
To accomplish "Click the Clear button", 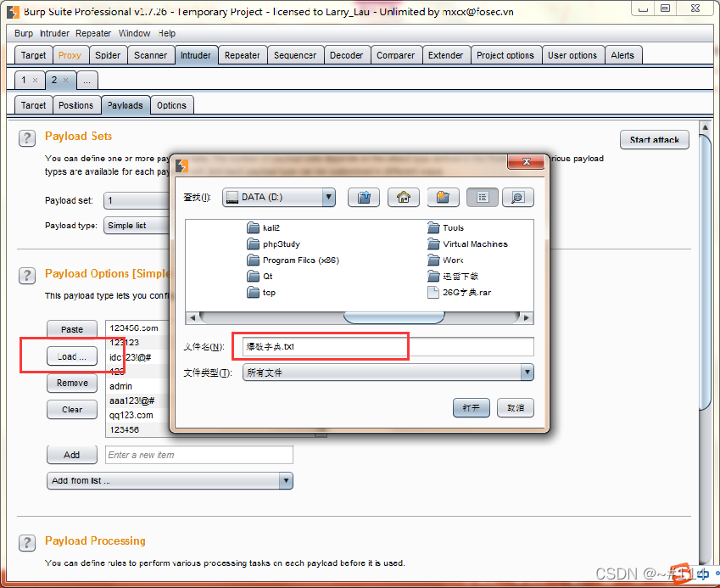I will [x=72, y=410].
